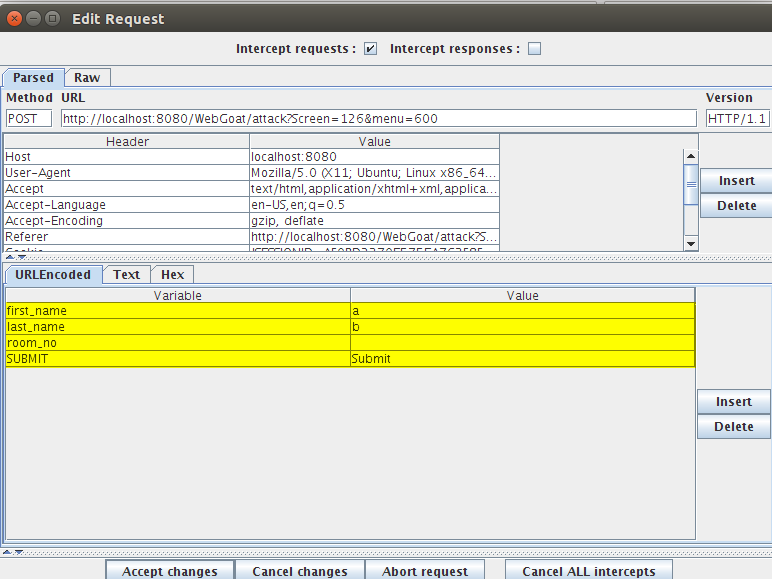Click the localhost:8080 Host value cell
Image resolution: width=772 pixels, height=579 pixels.
(375, 157)
